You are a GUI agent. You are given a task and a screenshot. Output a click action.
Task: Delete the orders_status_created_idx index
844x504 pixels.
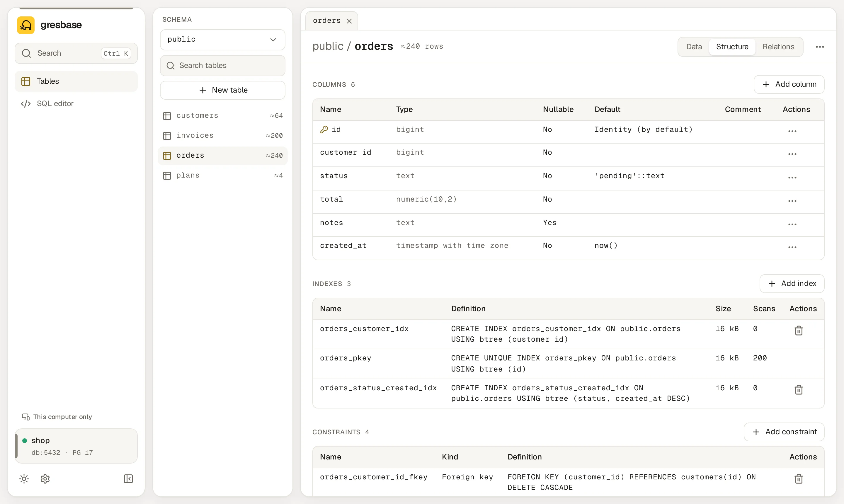click(x=799, y=389)
